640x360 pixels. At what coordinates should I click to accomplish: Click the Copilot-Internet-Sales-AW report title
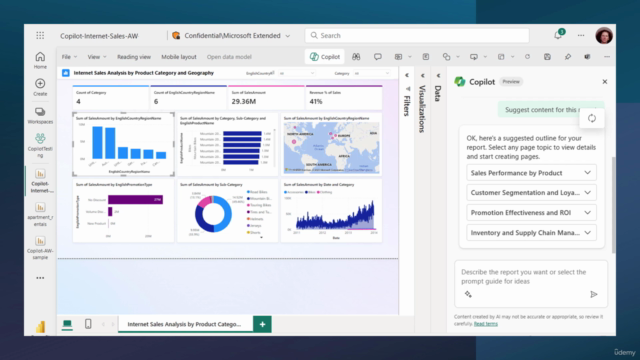pos(99,36)
